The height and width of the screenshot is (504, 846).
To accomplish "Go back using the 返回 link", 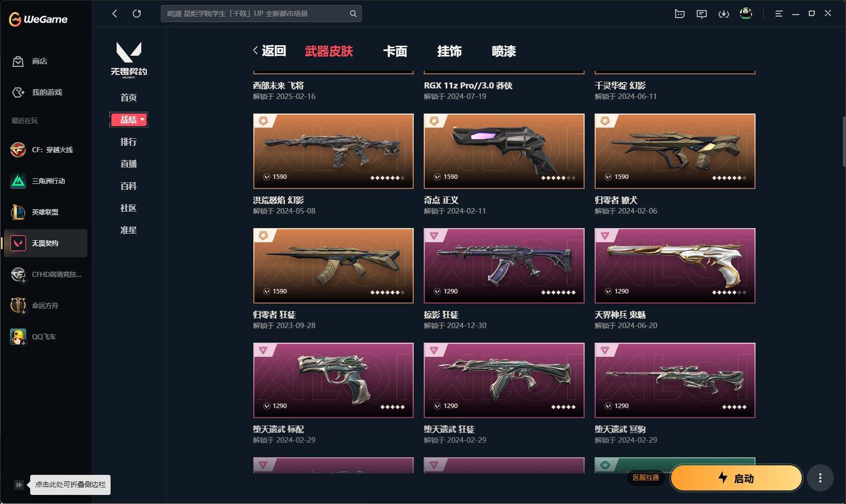I will pyautogui.click(x=269, y=51).
